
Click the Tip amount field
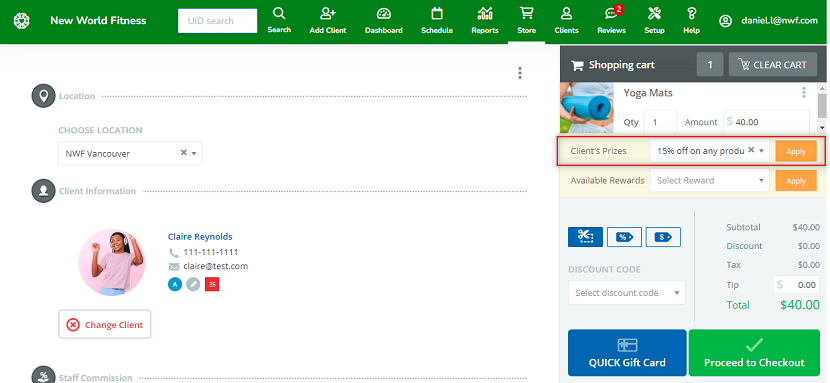(797, 285)
